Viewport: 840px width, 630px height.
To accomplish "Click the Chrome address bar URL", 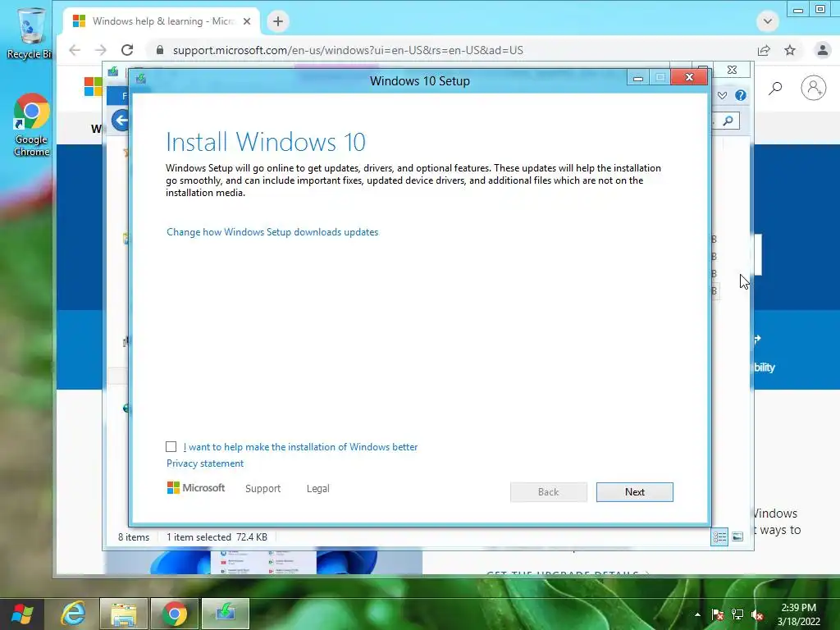I will [x=348, y=50].
